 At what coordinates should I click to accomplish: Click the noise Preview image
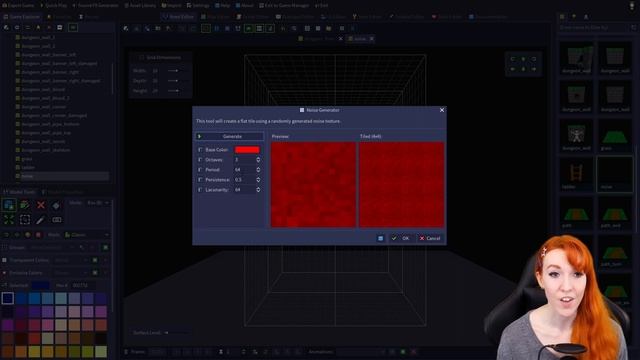pos(313,184)
